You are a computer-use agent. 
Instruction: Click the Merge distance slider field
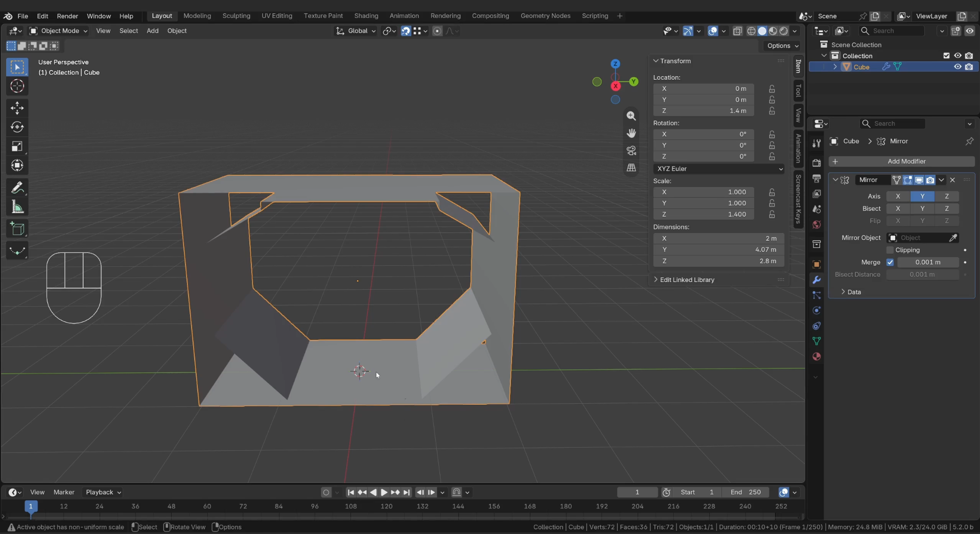(927, 262)
